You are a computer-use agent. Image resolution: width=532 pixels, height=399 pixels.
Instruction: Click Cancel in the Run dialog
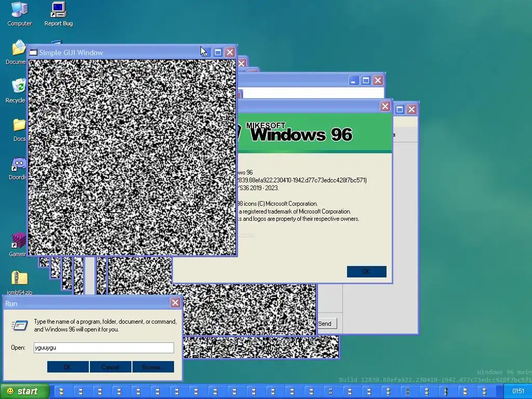tap(110, 367)
